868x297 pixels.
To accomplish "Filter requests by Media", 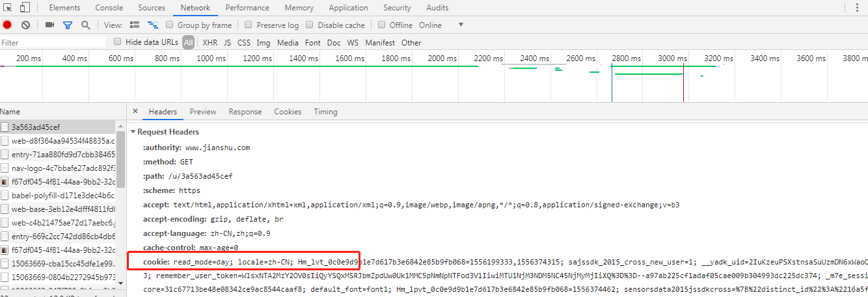I will tap(288, 42).
